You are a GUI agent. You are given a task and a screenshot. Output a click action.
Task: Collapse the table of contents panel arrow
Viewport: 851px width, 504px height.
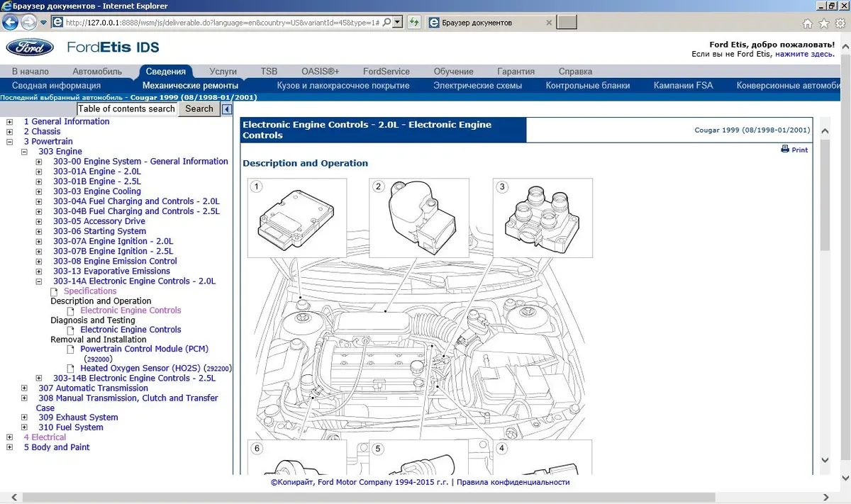(x=227, y=109)
